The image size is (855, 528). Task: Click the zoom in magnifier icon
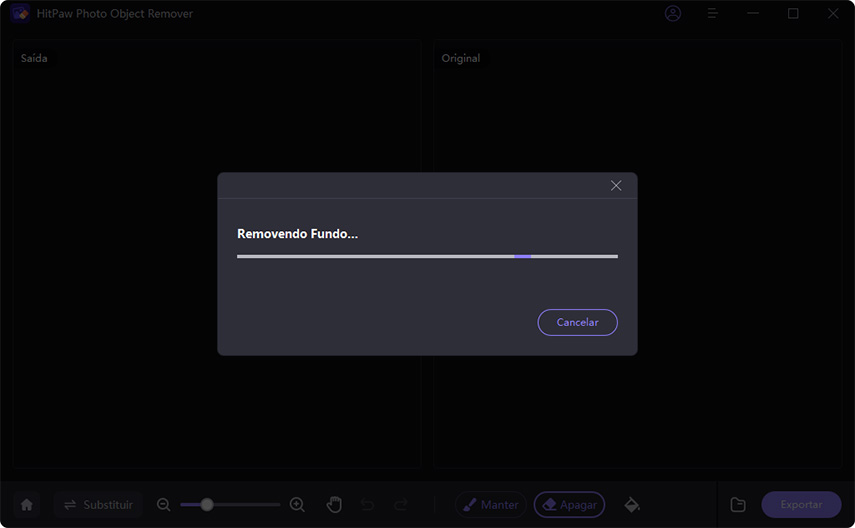coord(297,505)
